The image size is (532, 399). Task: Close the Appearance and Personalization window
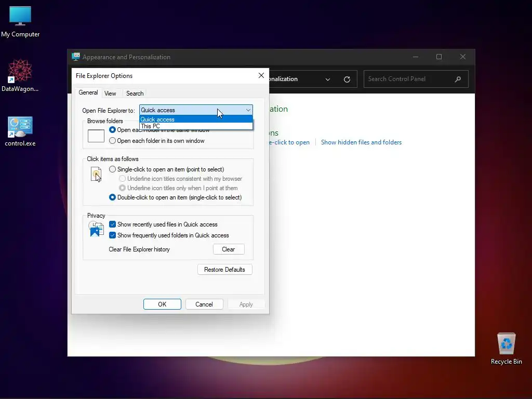coord(463,57)
